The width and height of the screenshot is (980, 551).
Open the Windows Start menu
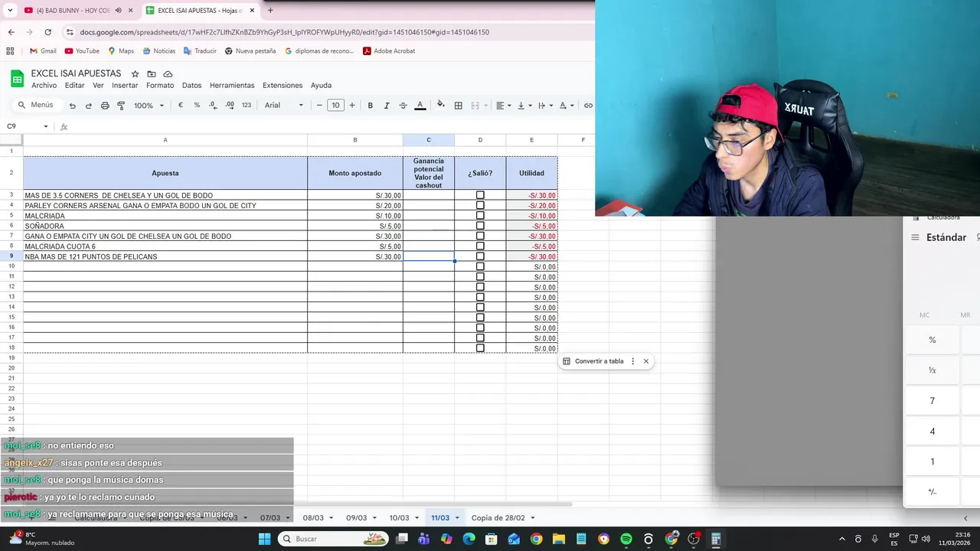pyautogui.click(x=264, y=539)
